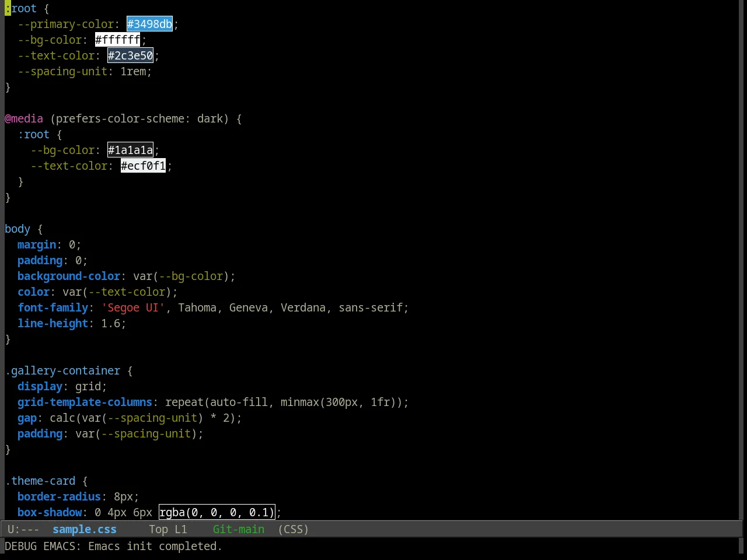This screenshot has width=747, height=560.
Task: Click the #3498db primary color value
Action: click(149, 24)
